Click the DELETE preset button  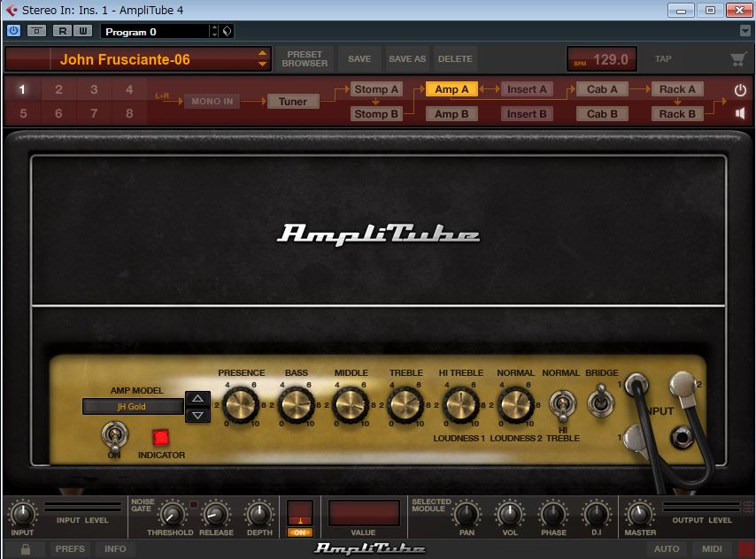pyautogui.click(x=455, y=58)
